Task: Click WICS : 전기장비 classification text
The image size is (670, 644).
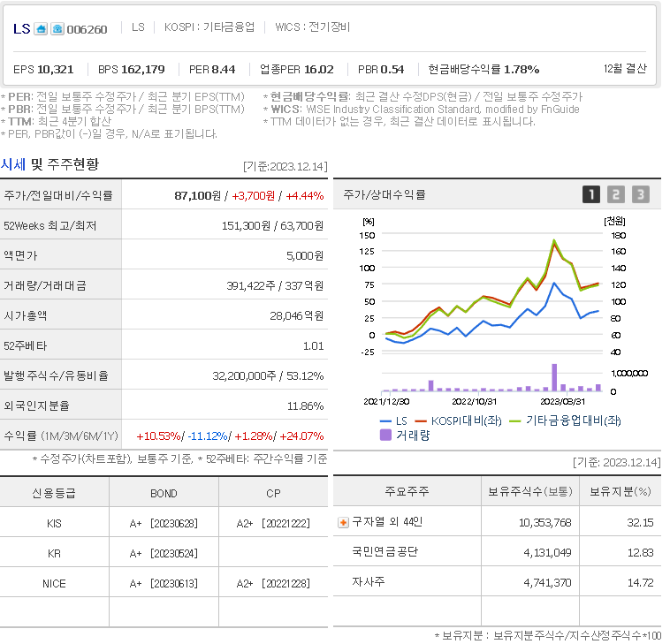Action: point(313,27)
